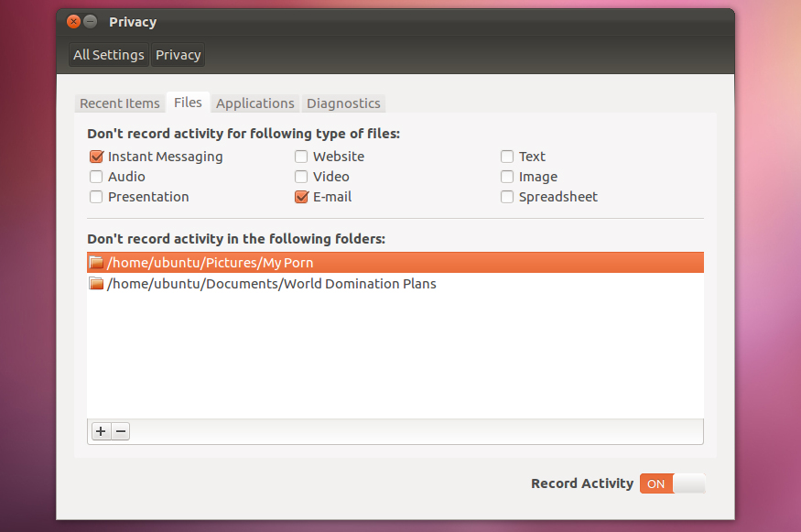
Task: Minimize the Privacy window
Action: click(x=90, y=22)
